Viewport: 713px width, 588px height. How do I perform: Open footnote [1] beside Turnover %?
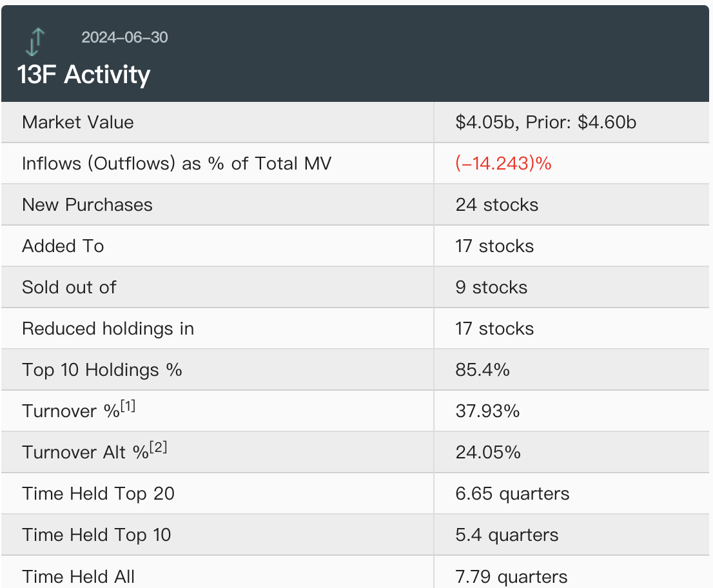(128, 406)
